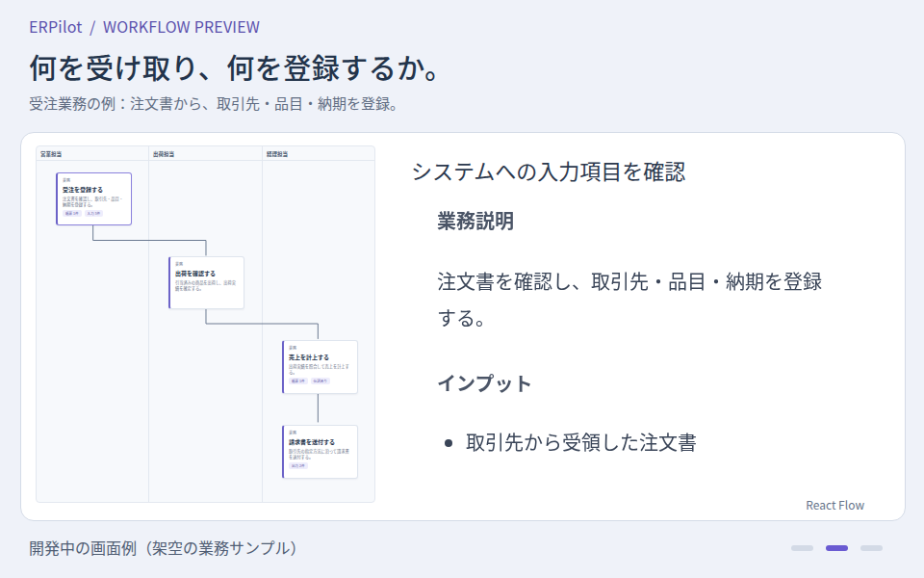Select the 出荷を確認する workflow node
Viewport: 924px width, 578px height.
point(206,282)
